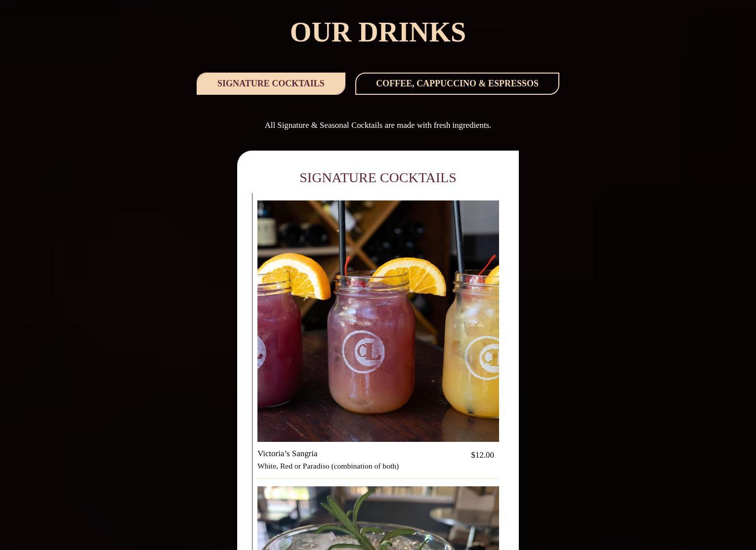The image size is (756, 550).
Task: Switch to Coffee, Cappuccino & Espressos tab
Action: [x=457, y=83]
